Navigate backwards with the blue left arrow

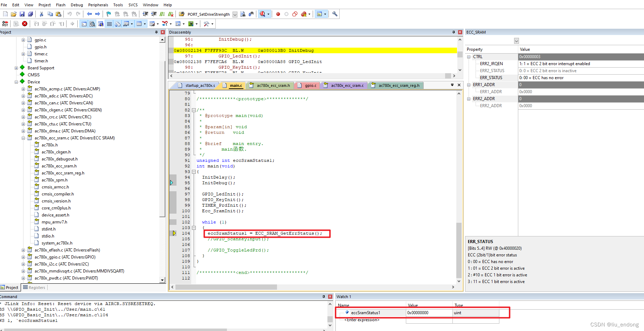pyautogui.click(x=89, y=14)
